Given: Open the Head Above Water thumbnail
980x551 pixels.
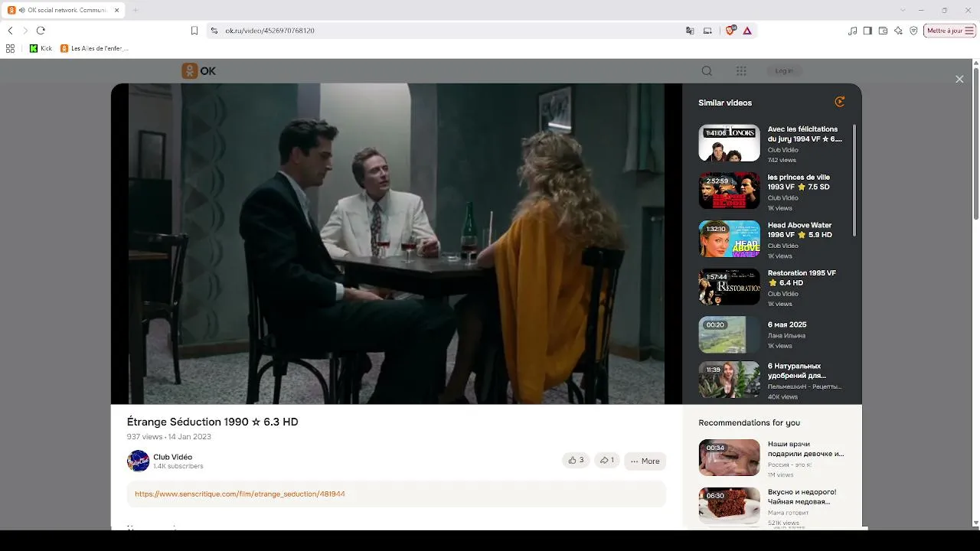Looking at the screenshot, I should pyautogui.click(x=729, y=239).
